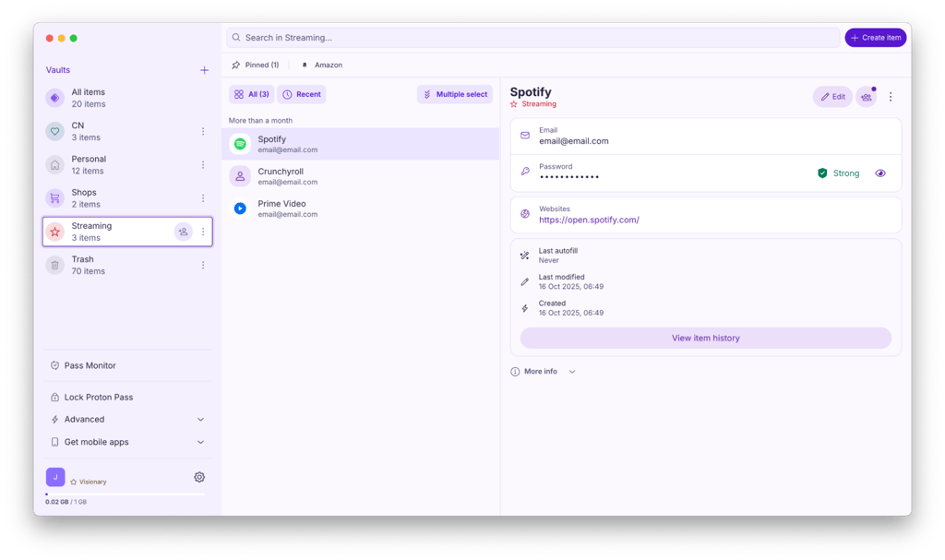This screenshot has width=945, height=560.
Task: Open the Streaming vault options menu
Action: 203,232
